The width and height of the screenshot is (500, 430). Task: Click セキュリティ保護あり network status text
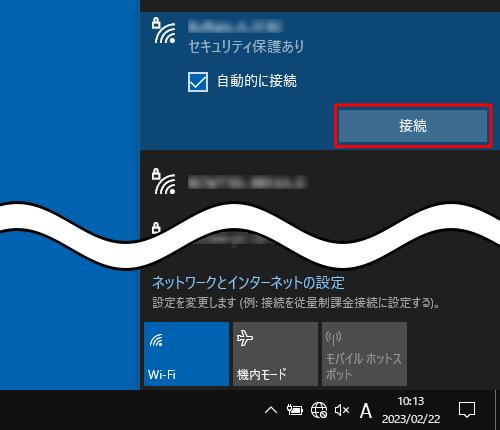(246, 47)
